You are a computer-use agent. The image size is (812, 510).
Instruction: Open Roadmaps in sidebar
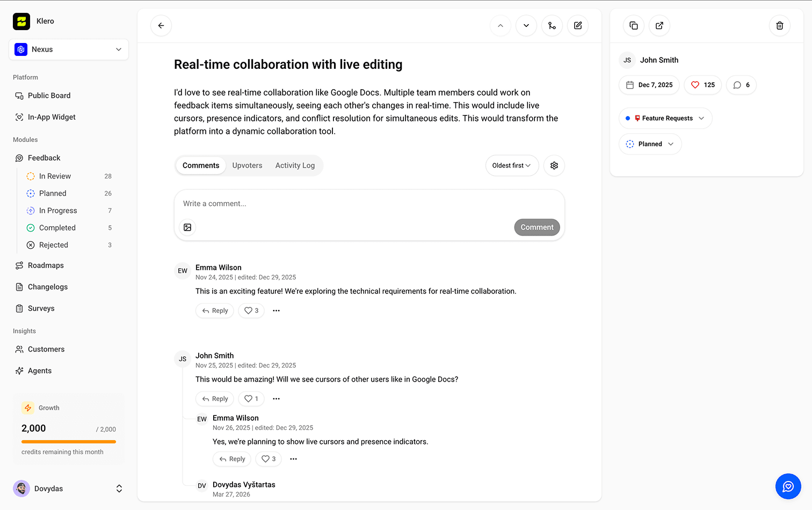click(x=69, y=265)
